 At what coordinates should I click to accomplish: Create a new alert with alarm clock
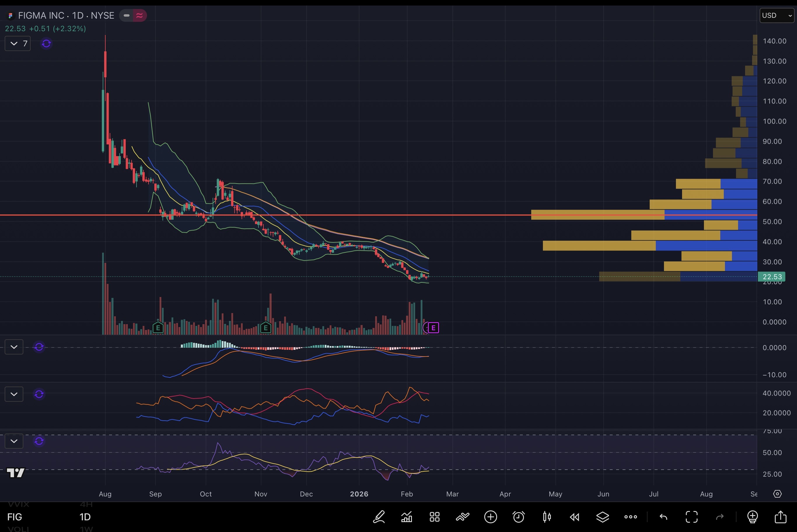(x=518, y=517)
